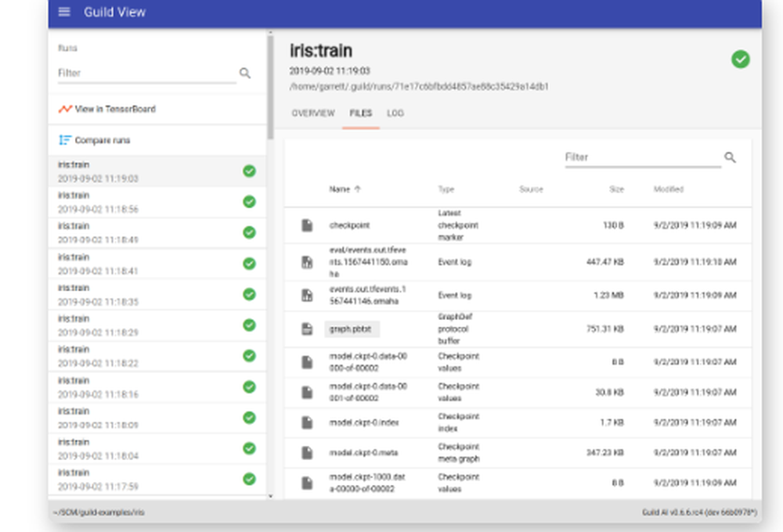Open the hamburger menu in Guild View
Screen dimensions: 783x532
click(x=64, y=12)
